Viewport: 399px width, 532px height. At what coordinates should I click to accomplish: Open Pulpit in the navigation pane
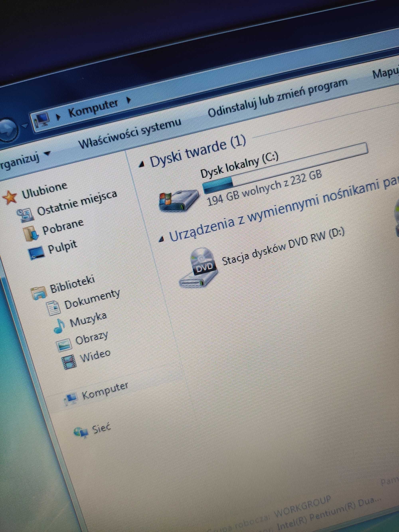click(x=63, y=247)
